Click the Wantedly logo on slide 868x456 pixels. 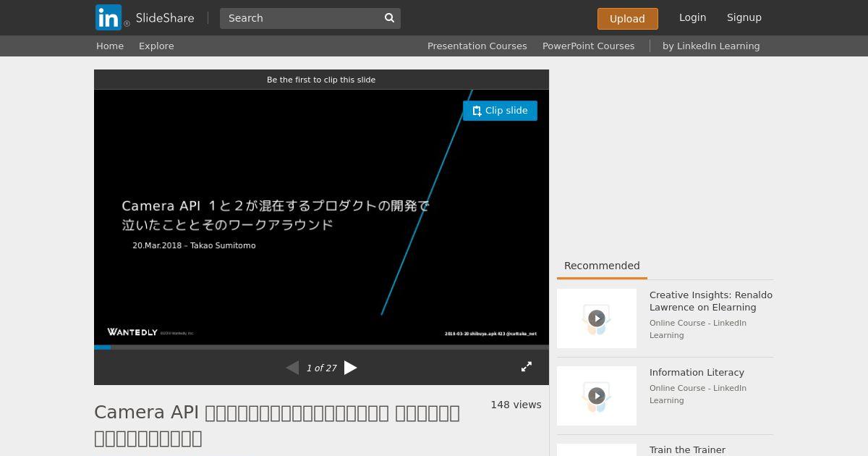[132, 332]
